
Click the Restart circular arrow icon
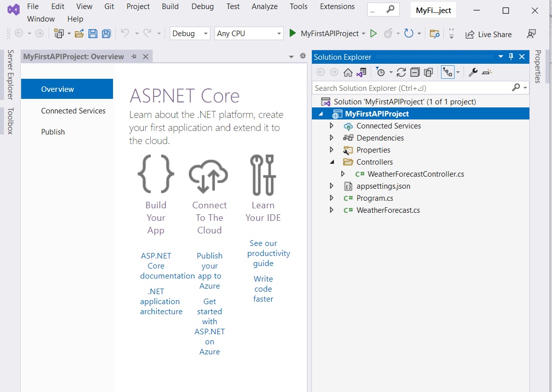[408, 34]
